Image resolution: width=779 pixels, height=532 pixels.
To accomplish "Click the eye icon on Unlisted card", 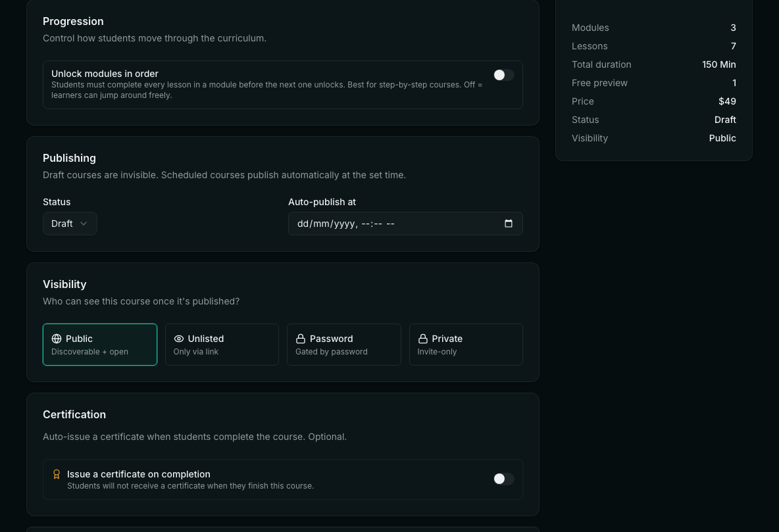I will (x=179, y=339).
